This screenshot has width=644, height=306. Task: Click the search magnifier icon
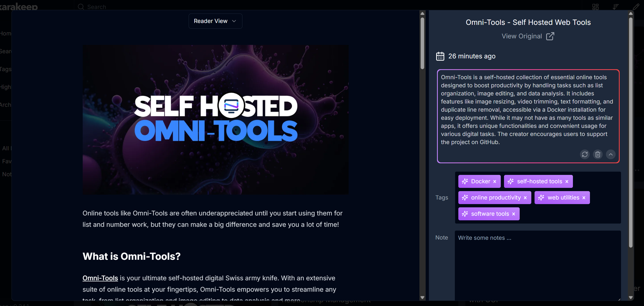(x=81, y=7)
